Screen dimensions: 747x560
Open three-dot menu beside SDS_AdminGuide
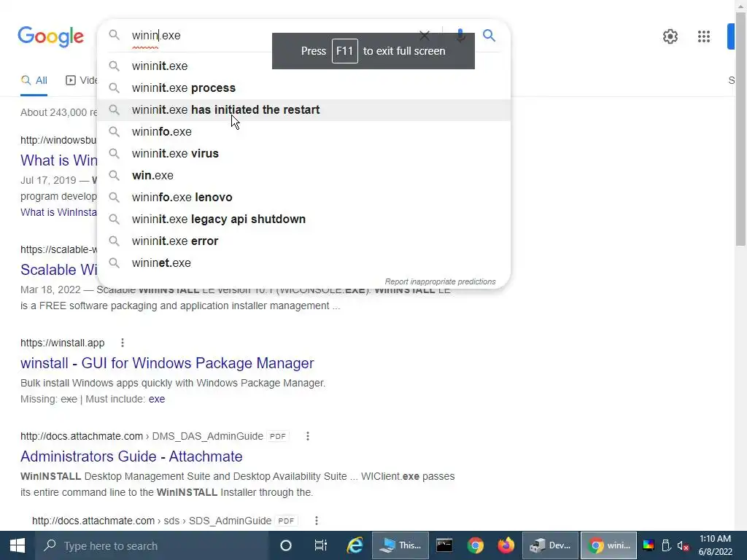pos(317,521)
